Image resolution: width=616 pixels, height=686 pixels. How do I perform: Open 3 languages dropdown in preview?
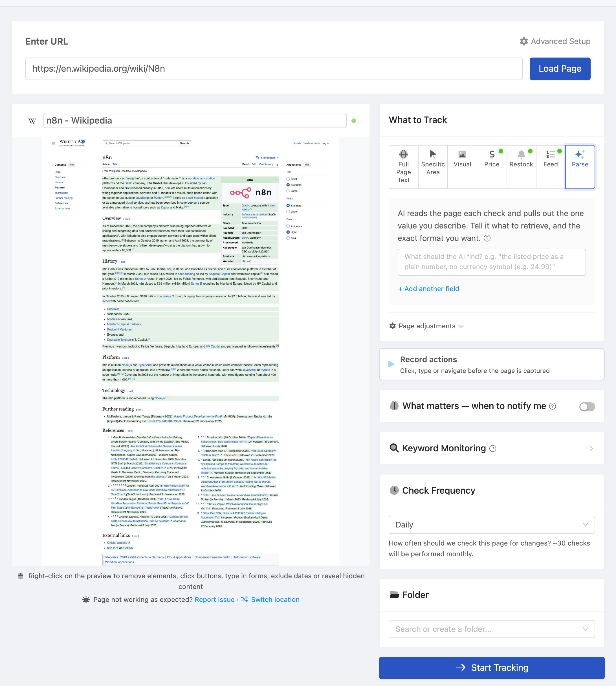[267, 158]
